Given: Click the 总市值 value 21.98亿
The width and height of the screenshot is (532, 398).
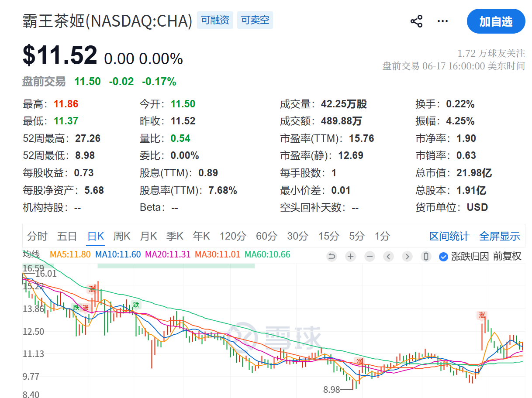Looking at the screenshot, I should 474,173.
